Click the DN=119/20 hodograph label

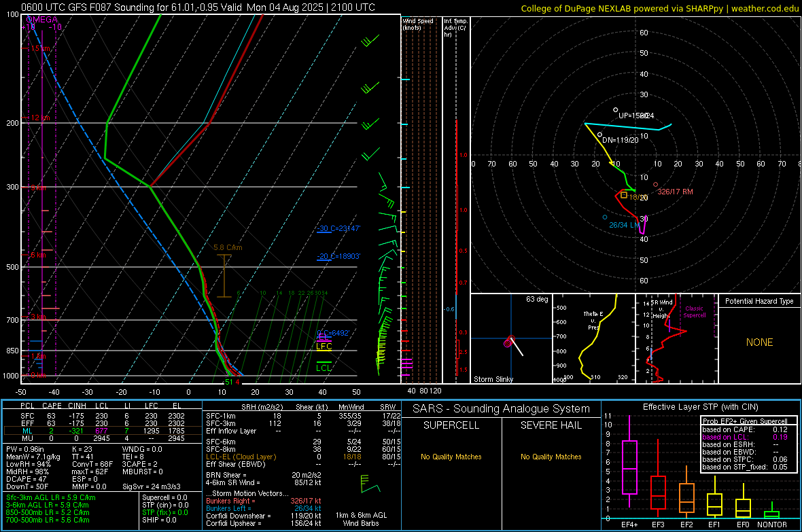621,140
